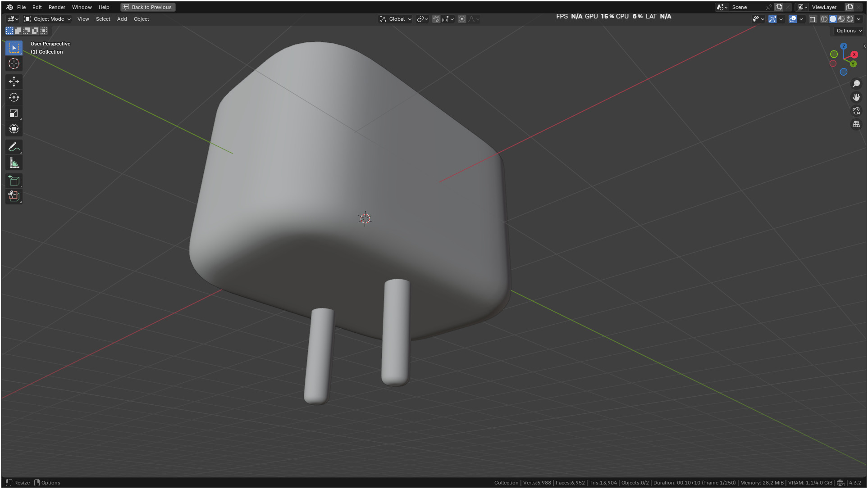Select the Measure tool
Screen dimensions: 868x489
tap(14, 163)
